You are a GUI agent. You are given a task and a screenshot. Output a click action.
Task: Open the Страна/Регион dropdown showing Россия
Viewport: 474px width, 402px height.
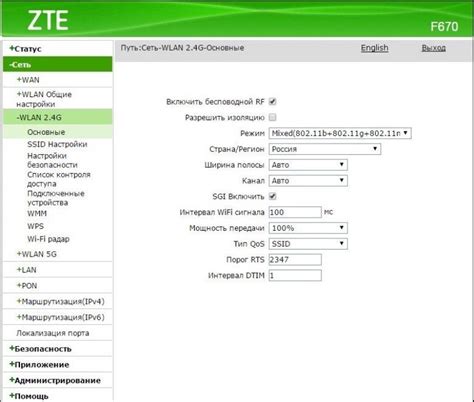325,149
